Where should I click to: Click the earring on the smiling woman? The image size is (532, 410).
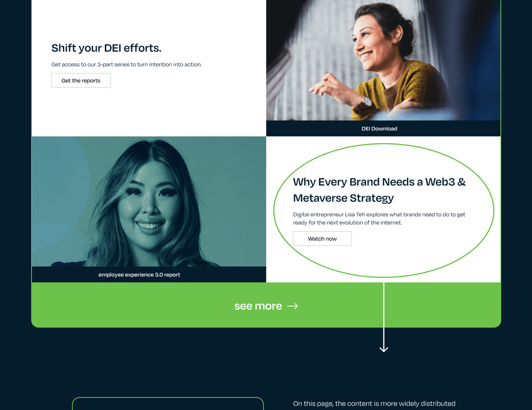click(x=396, y=39)
